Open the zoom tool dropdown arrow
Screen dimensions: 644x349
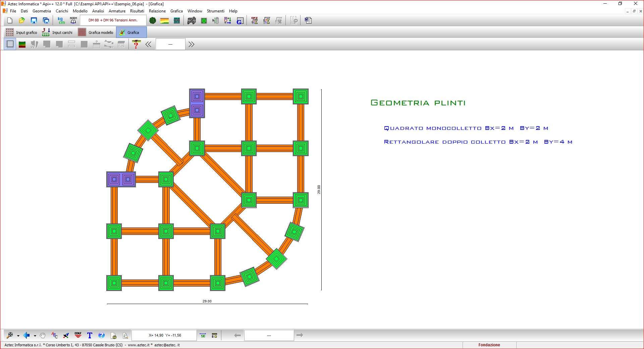(18, 336)
